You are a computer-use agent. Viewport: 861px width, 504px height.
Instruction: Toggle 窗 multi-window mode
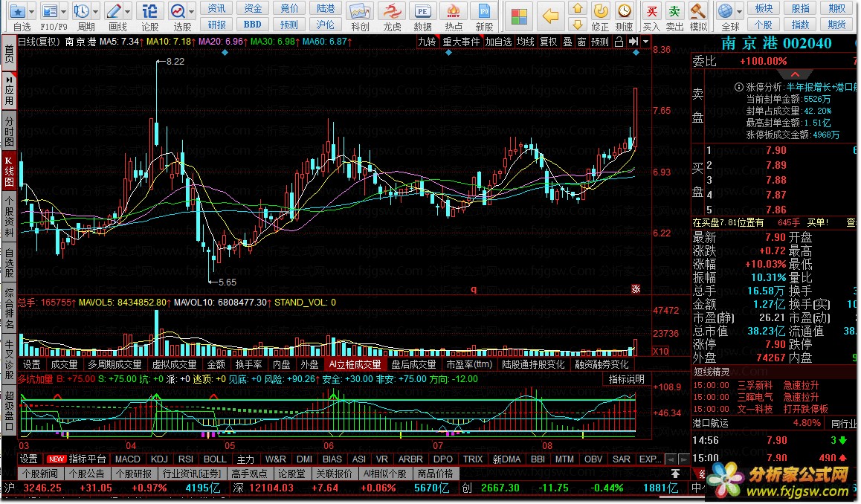582,42
